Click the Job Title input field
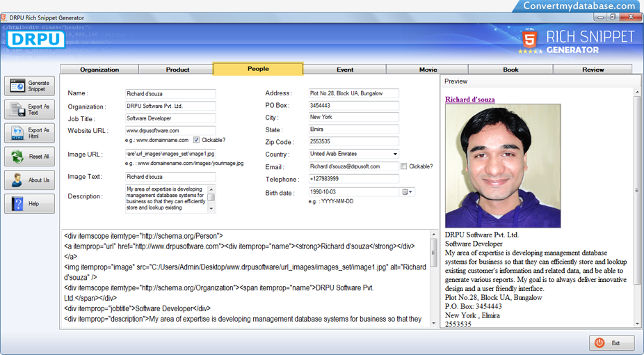 click(x=170, y=118)
